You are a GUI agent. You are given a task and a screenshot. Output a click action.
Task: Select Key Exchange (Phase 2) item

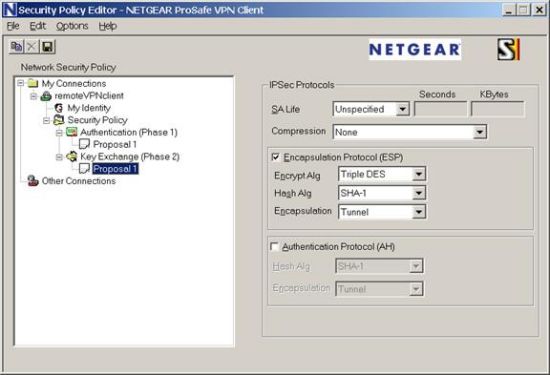[x=130, y=156]
